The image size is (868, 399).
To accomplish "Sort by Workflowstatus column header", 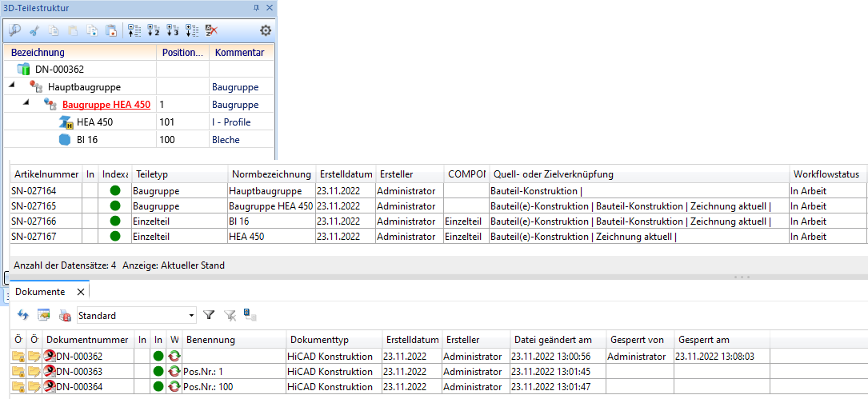I will coord(826,174).
